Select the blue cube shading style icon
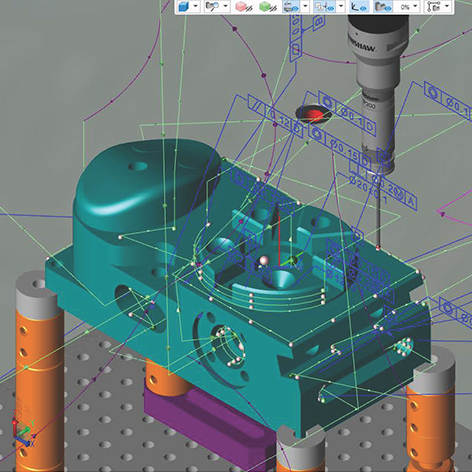This screenshot has width=472, height=472. (184, 6)
